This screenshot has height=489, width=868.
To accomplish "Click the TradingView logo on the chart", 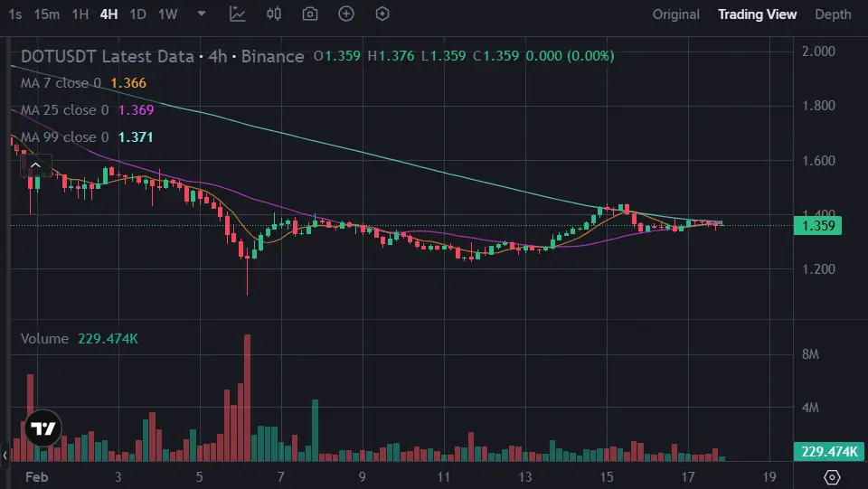I will [42, 429].
